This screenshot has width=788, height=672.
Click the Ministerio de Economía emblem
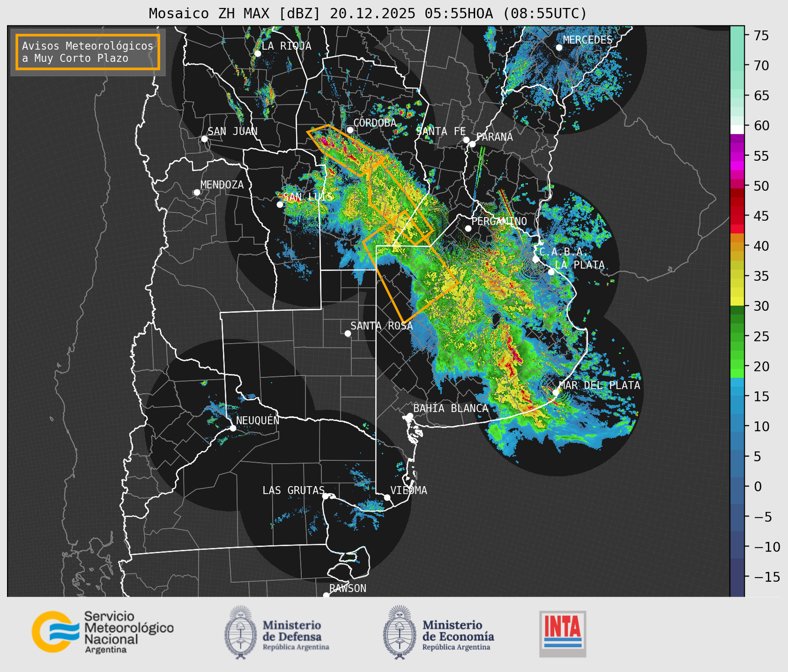[x=399, y=632]
